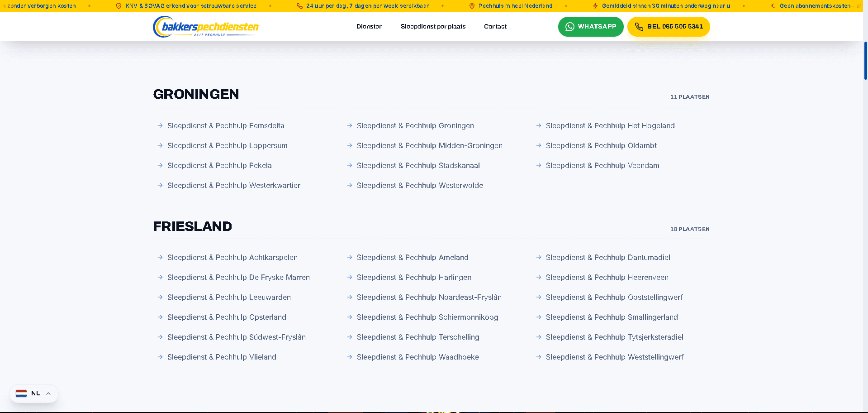Click the arrow icon before Achtkarspelen

point(160,257)
